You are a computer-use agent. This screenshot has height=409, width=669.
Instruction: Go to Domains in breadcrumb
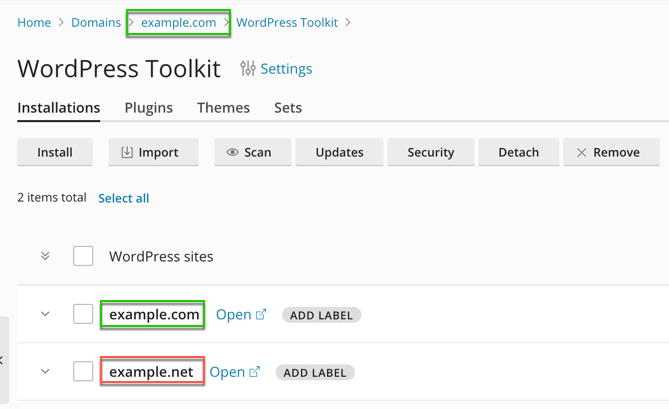(x=96, y=22)
